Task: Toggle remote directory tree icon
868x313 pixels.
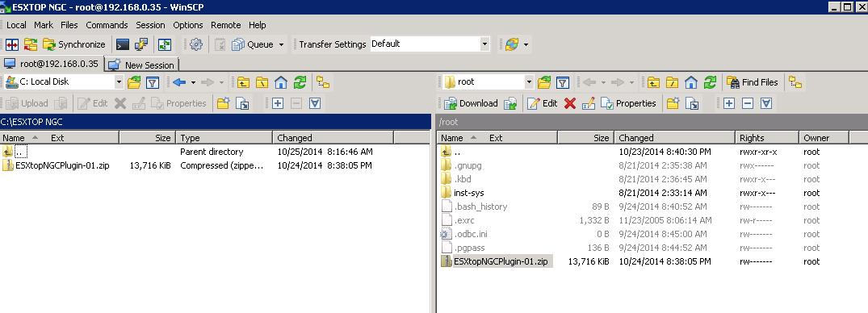Action: 795,82
